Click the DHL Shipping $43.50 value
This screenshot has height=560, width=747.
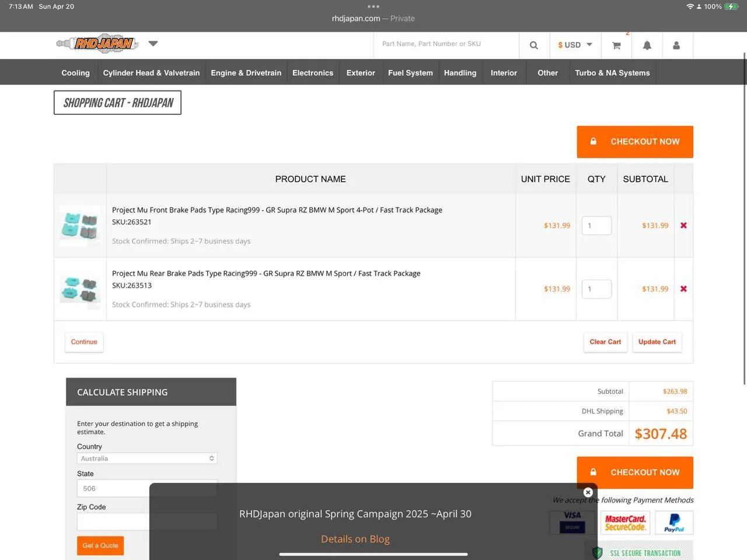[677, 411]
